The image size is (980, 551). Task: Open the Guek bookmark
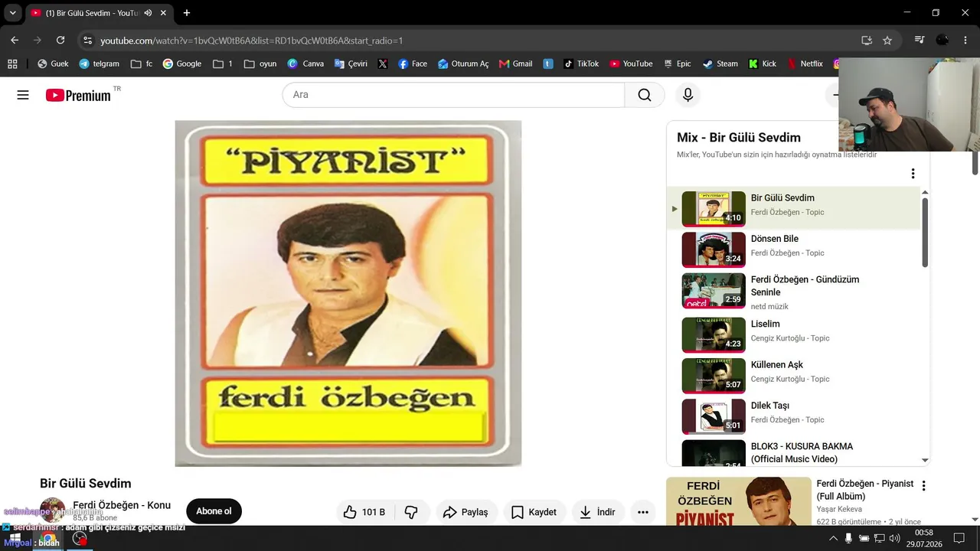coord(53,64)
